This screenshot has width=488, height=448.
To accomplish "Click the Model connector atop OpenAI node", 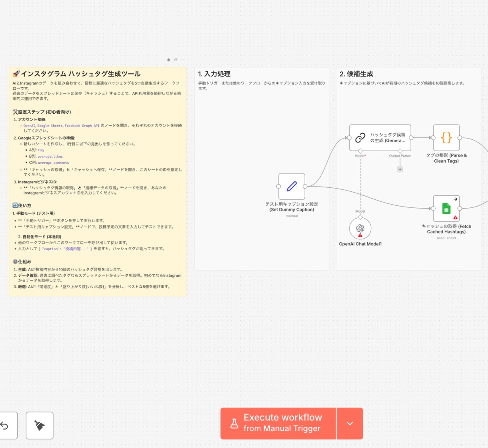I will point(360,217).
